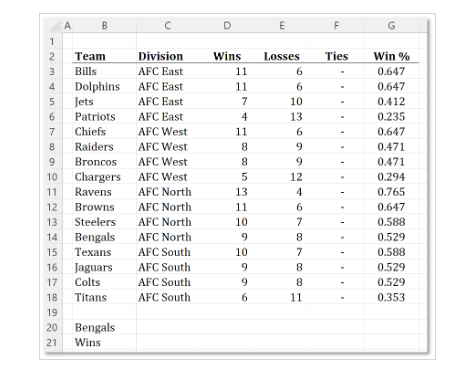Click the Wins header cell
Screen dimensions: 464x371
tap(227, 56)
